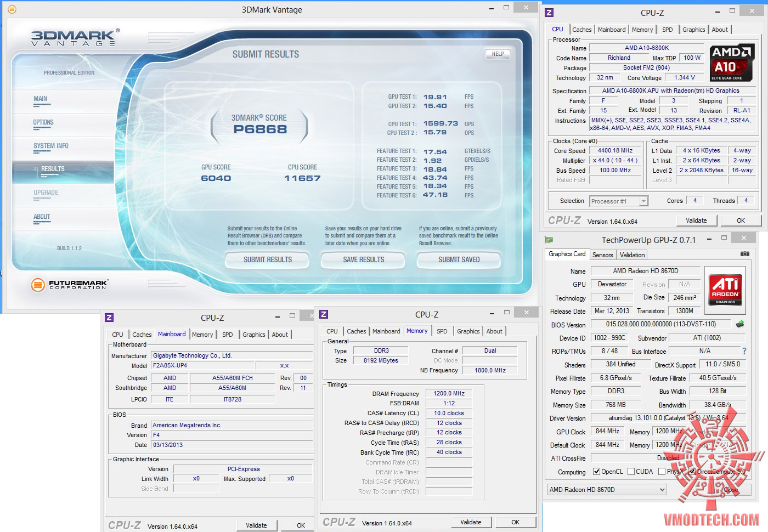
Task: Open Caches tab in the CPU-Z Memory window
Action: pyautogui.click(x=357, y=331)
